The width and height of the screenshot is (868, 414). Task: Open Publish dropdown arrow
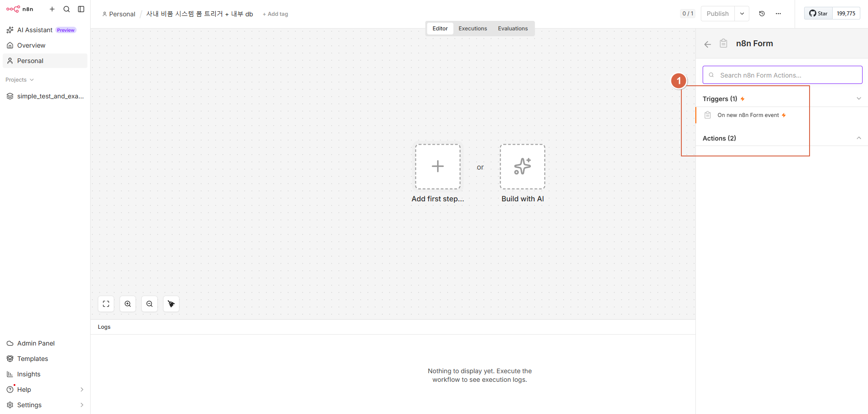pos(742,14)
